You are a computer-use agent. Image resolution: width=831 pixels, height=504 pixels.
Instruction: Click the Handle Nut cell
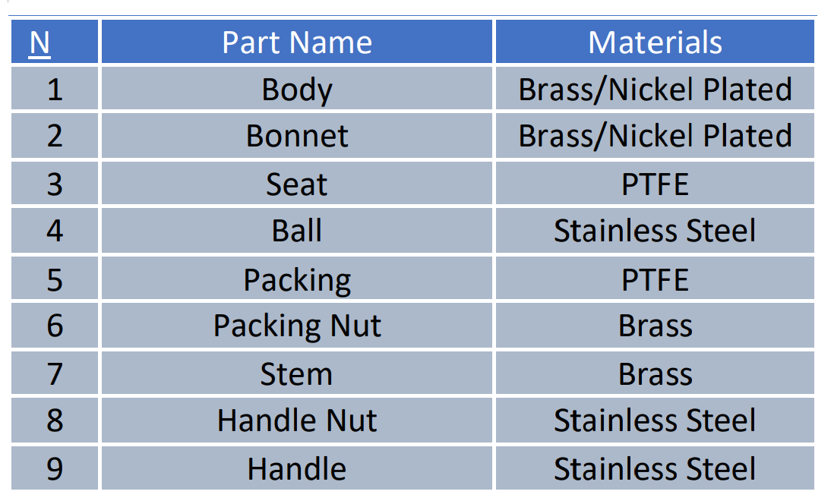[x=297, y=421]
